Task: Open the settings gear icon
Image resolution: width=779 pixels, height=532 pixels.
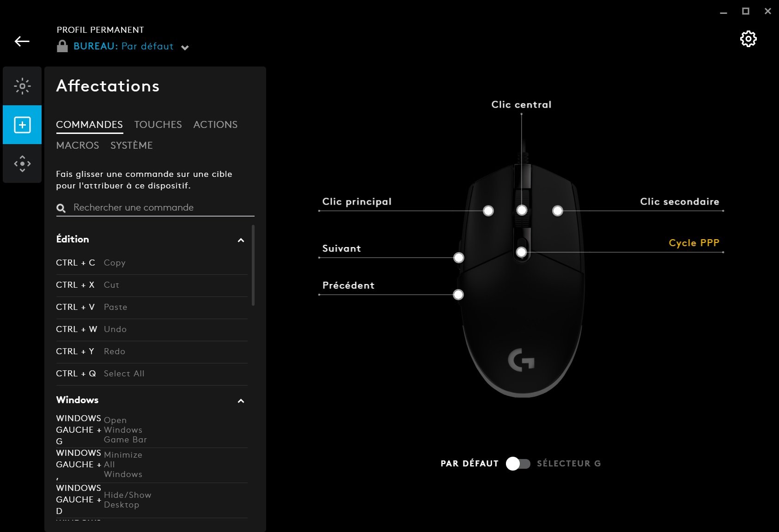Action: click(748, 39)
